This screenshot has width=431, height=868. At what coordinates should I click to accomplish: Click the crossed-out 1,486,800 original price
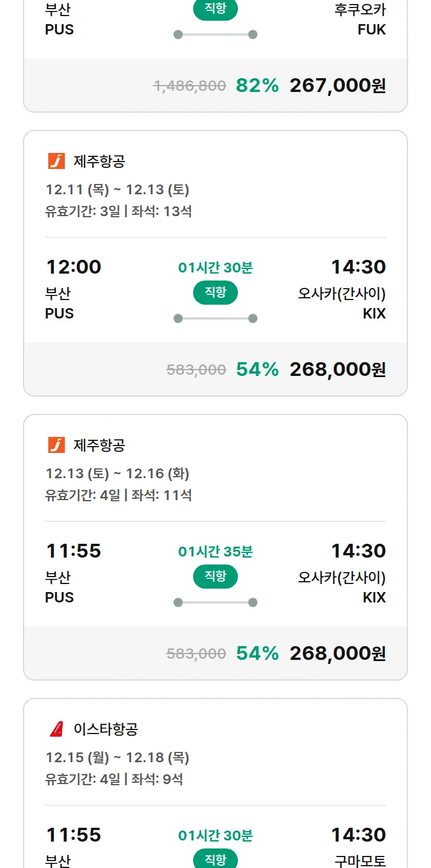point(190,86)
